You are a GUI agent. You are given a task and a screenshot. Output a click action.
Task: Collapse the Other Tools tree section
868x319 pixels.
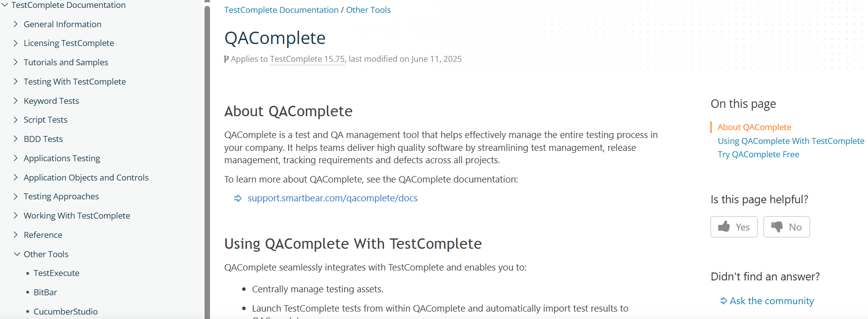[x=17, y=254]
